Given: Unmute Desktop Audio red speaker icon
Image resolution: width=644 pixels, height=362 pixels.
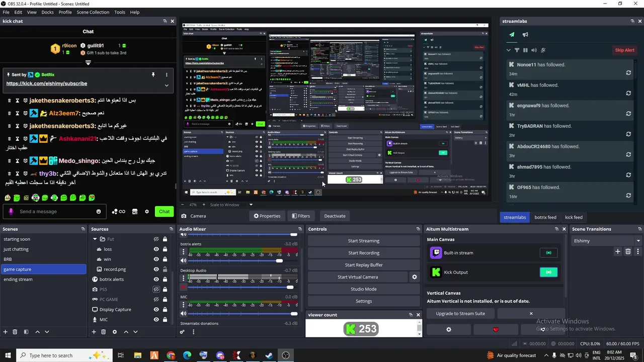Looking at the screenshot, I should point(184,287).
